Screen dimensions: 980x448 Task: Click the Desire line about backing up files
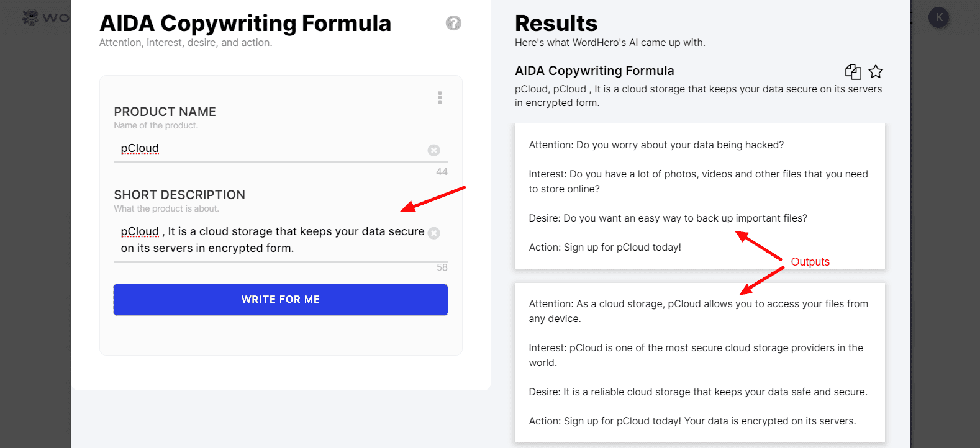(668, 218)
